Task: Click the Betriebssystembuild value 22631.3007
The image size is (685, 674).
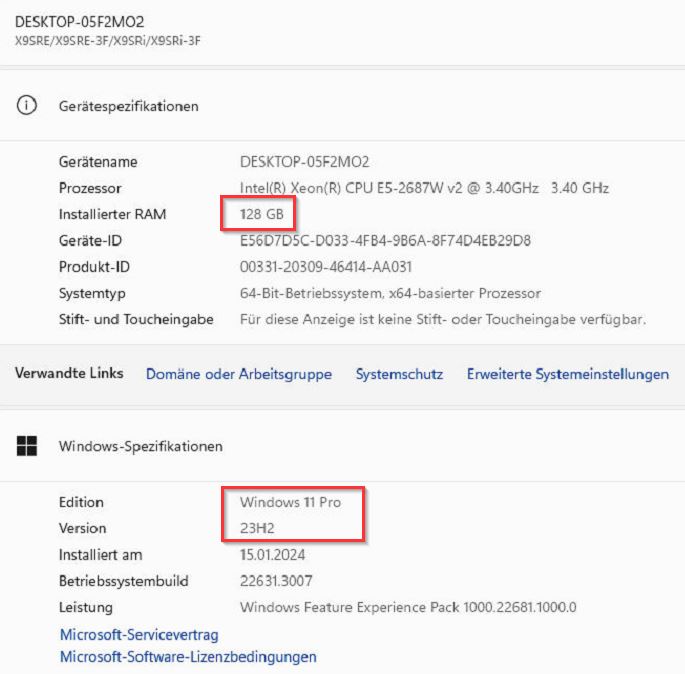Action: click(x=276, y=581)
